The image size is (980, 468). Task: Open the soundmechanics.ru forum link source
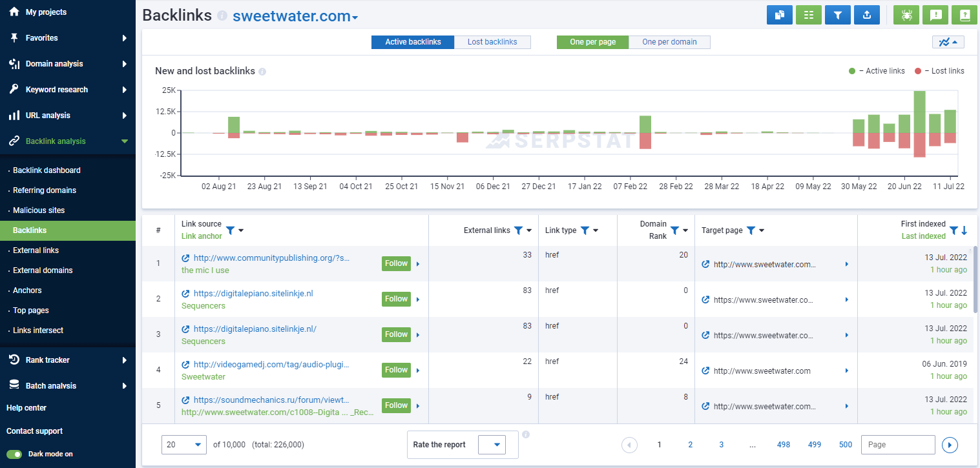(271, 400)
